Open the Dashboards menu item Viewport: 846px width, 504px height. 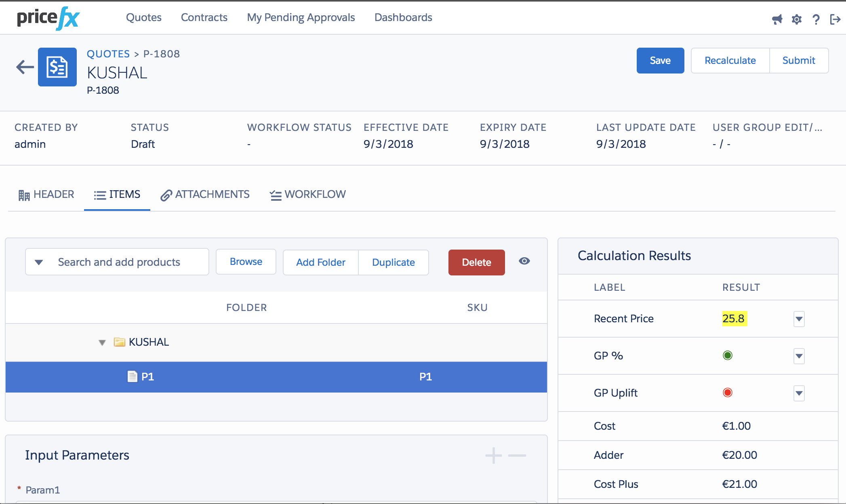(x=403, y=17)
